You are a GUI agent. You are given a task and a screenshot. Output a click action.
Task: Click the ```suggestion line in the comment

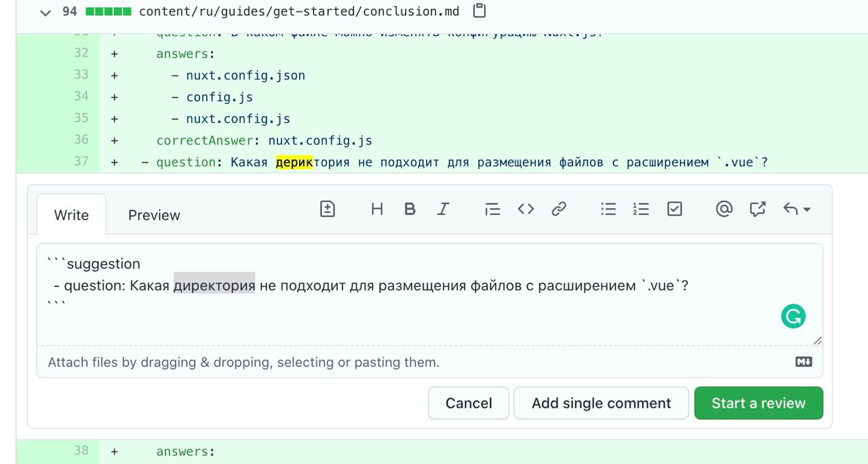coord(94,263)
